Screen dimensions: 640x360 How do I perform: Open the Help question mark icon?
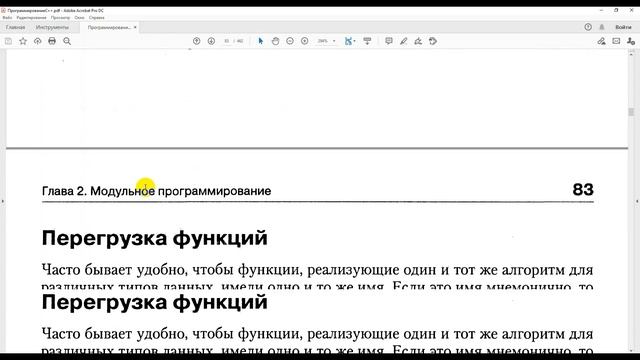click(588, 27)
